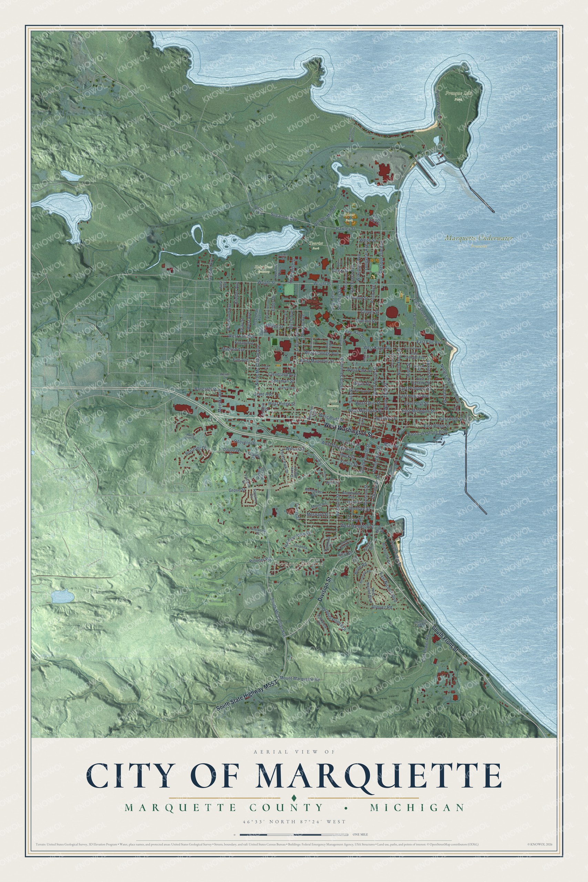Click the "South State Highway M553" label
The image size is (588, 882).
click(x=247, y=695)
